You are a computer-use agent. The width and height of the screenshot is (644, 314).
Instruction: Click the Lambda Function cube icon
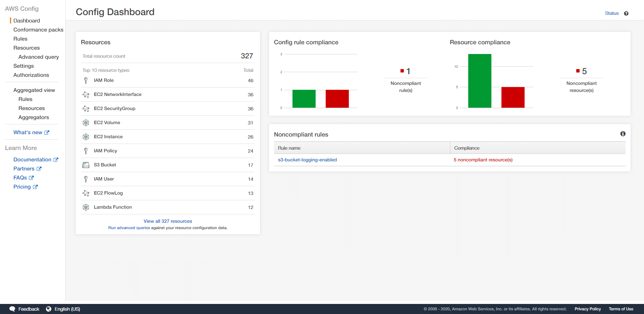click(x=86, y=207)
